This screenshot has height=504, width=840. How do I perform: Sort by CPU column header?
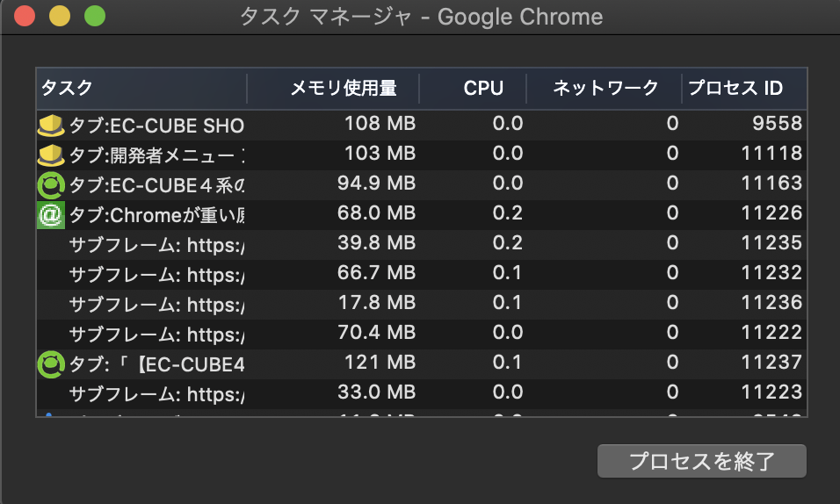(483, 88)
